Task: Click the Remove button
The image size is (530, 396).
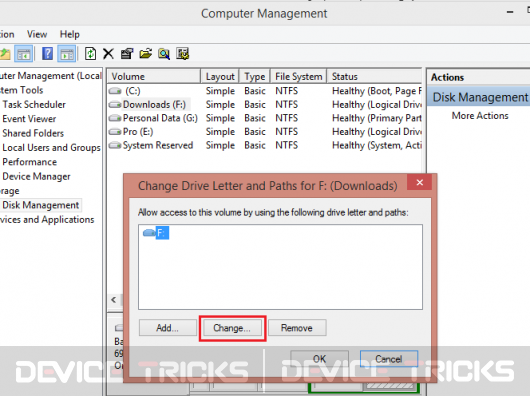Action: [x=297, y=328]
